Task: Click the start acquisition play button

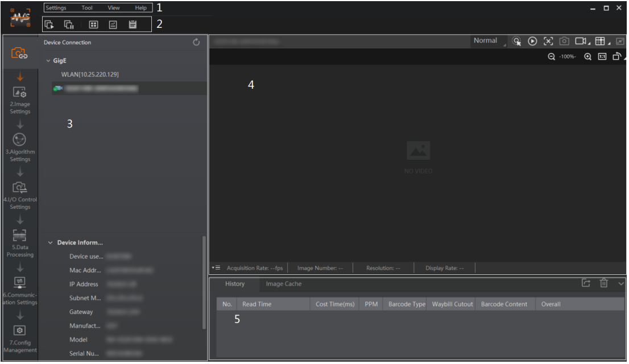Action: pyautogui.click(x=532, y=42)
